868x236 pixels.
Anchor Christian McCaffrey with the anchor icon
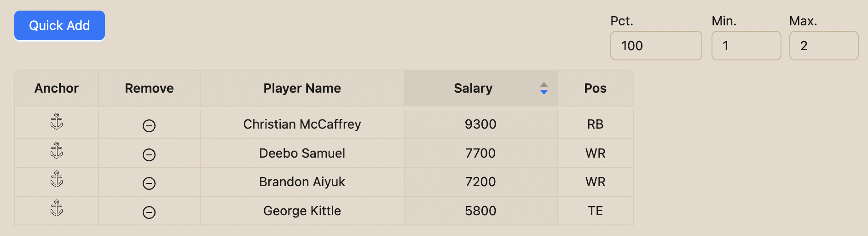click(x=57, y=122)
